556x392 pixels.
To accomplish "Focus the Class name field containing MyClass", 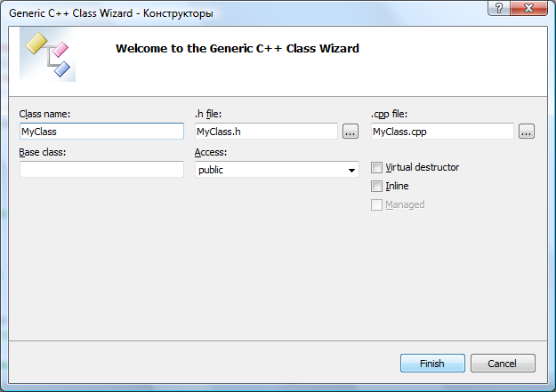I will [101, 132].
